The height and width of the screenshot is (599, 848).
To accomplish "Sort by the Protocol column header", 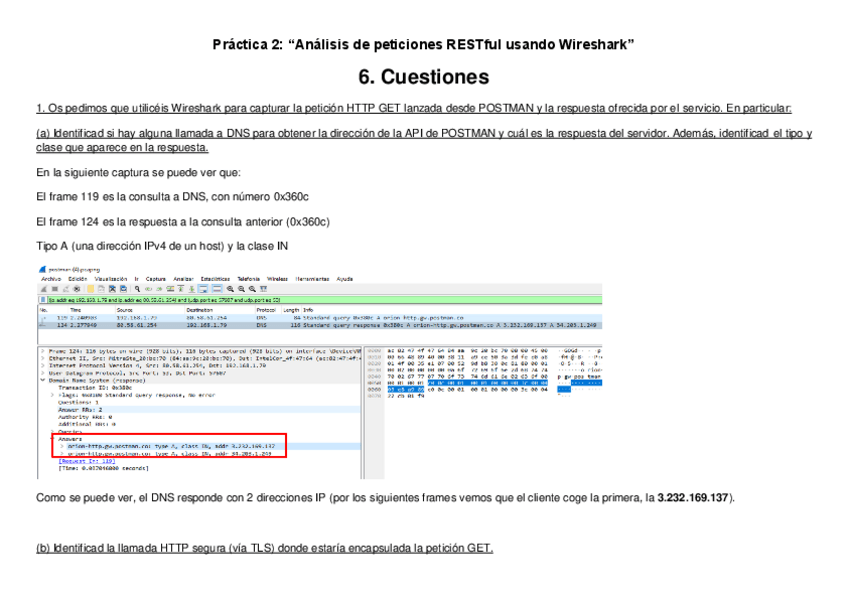I will click(266, 310).
